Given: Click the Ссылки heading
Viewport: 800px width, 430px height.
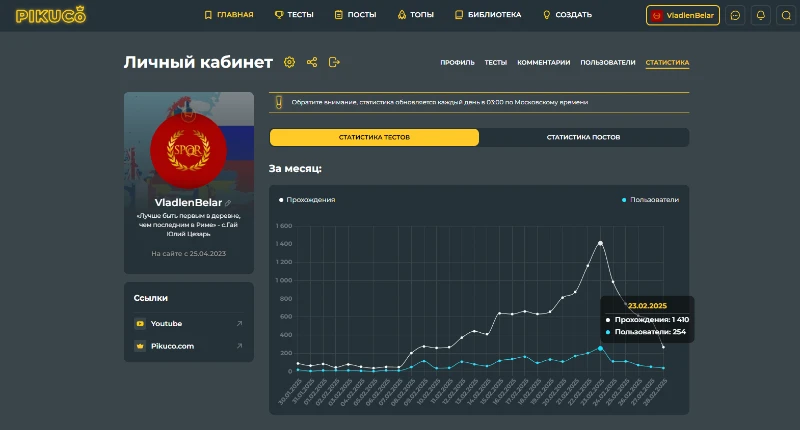Looking at the screenshot, I should click(x=151, y=298).
